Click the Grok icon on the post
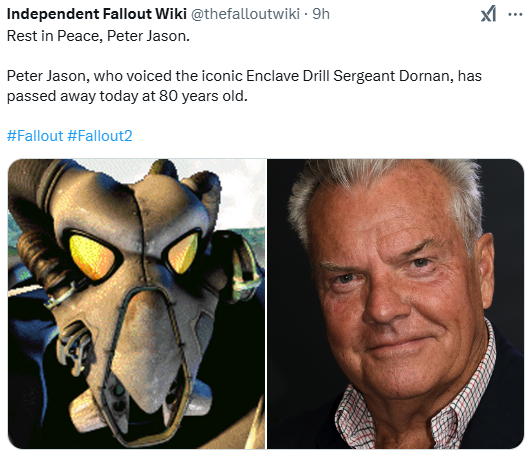 point(488,14)
